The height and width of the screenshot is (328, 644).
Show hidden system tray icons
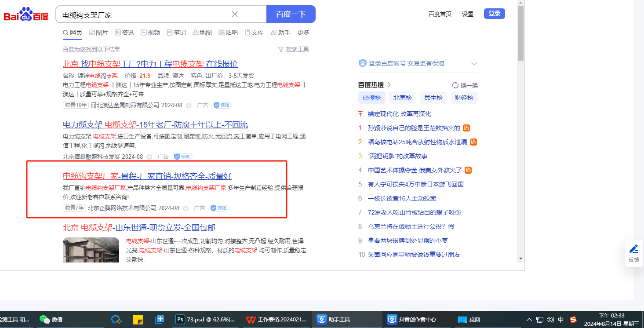[529, 320]
